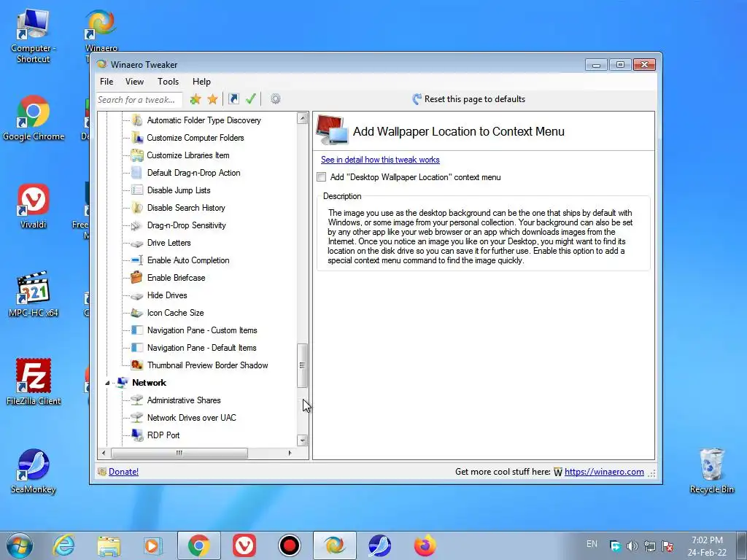Click the taskbar clock showing 7:02 PM
Viewport: 747px width, 560px height.
click(707, 546)
